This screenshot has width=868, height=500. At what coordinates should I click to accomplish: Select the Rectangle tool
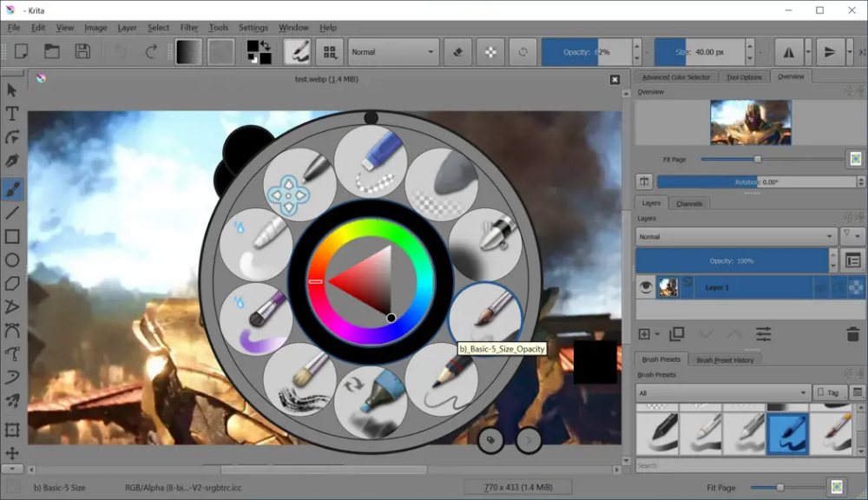(x=12, y=234)
